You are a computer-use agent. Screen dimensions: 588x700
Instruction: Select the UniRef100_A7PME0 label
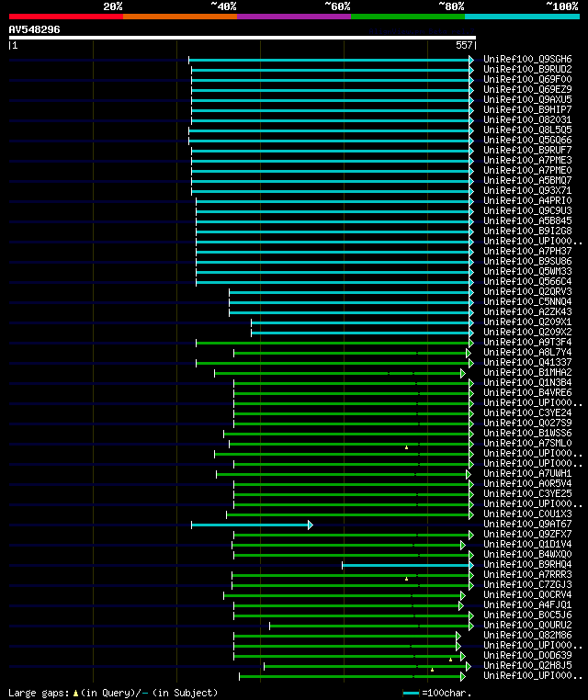pos(527,170)
